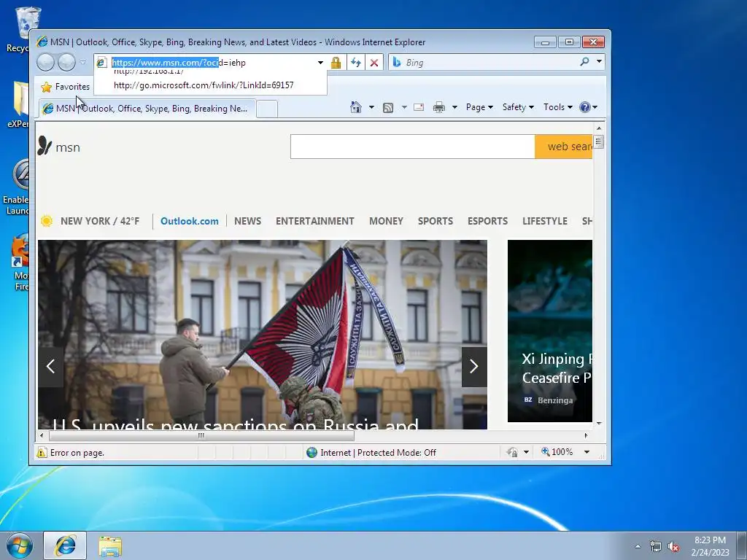Click the status bar privacy icon

[513, 452]
